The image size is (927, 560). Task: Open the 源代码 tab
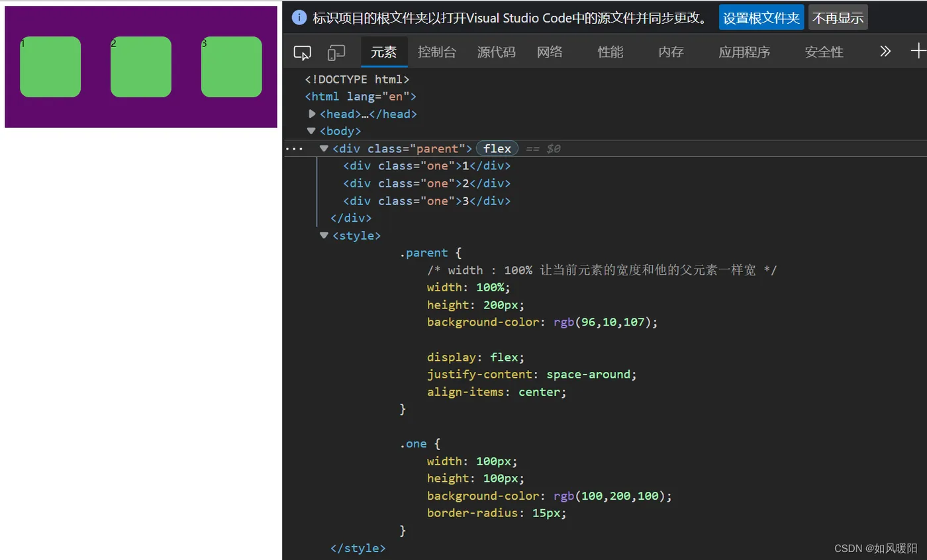(x=497, y=52)
